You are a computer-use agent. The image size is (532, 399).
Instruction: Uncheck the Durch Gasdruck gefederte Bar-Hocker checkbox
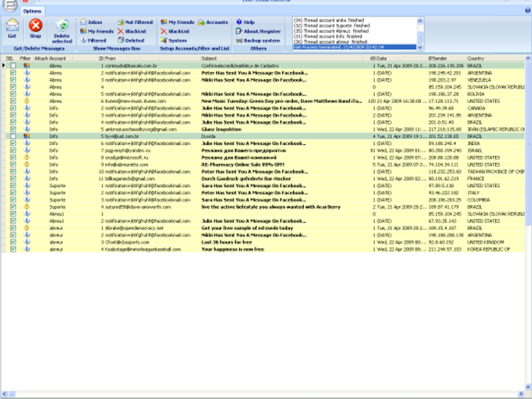point(13,179)
